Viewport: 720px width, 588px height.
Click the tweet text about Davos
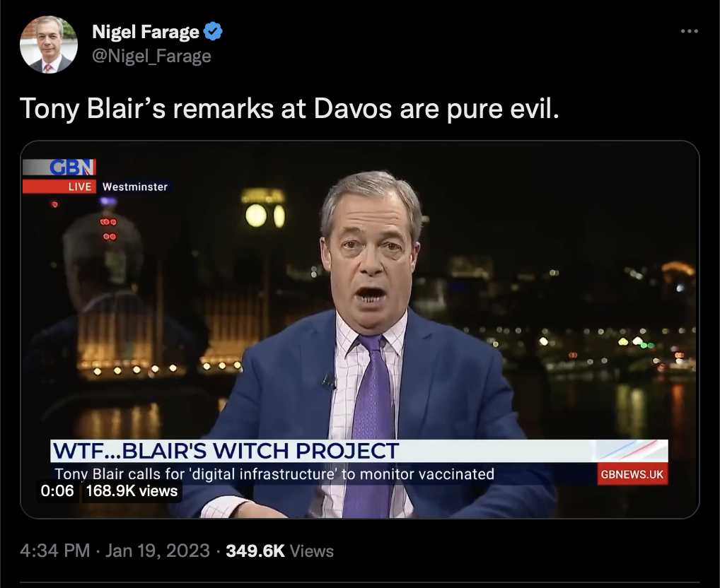pyautogui.click(x=289, y=109)
